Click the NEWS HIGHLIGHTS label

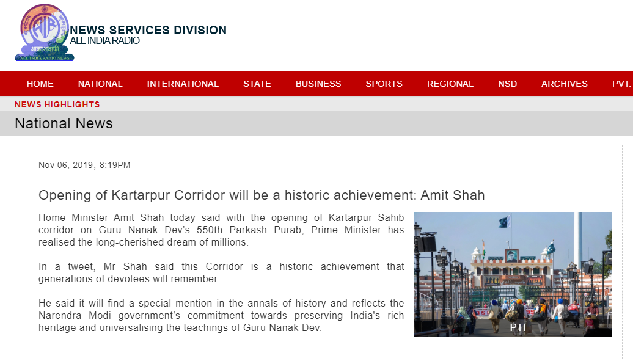(57, 104)
